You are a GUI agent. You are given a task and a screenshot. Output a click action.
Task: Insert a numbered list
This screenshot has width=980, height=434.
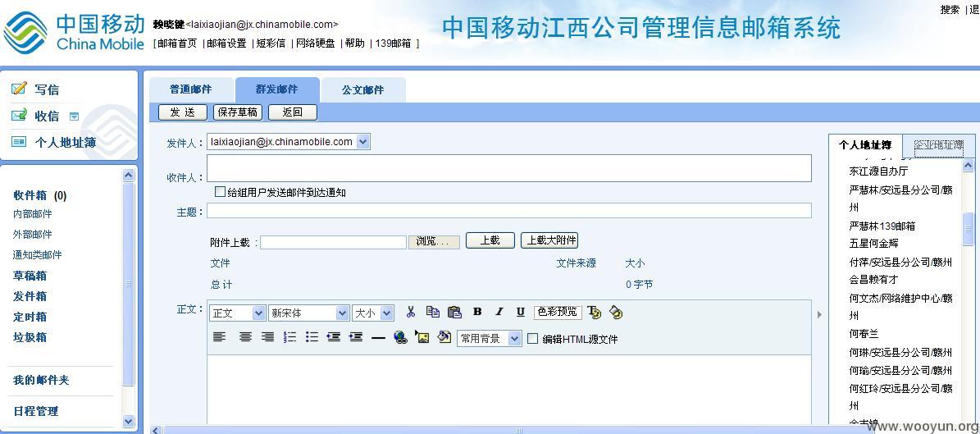(290, 337)
